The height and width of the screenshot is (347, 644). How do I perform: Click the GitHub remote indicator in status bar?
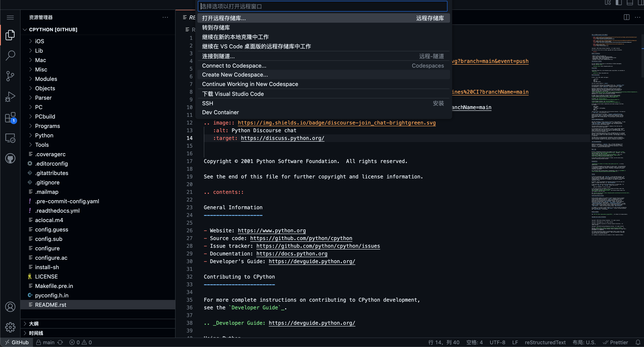[x=17, y=342]
